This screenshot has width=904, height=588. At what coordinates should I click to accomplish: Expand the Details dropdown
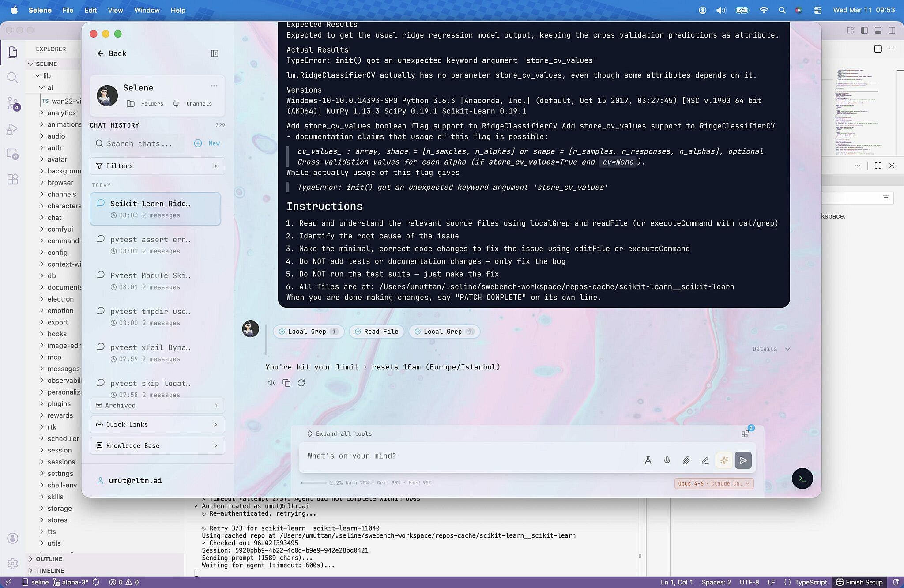pyautogui.click(x=771, y=349)
